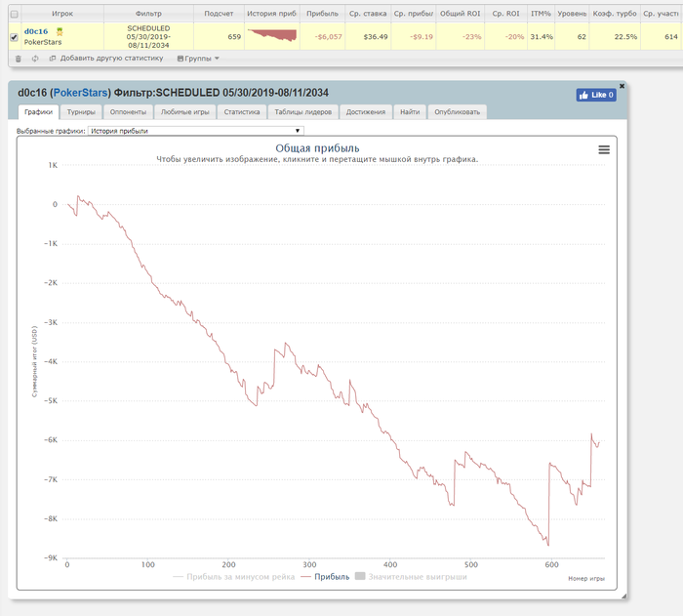
Task: Sort by the Уровень column header
Action: coord(572,14)
